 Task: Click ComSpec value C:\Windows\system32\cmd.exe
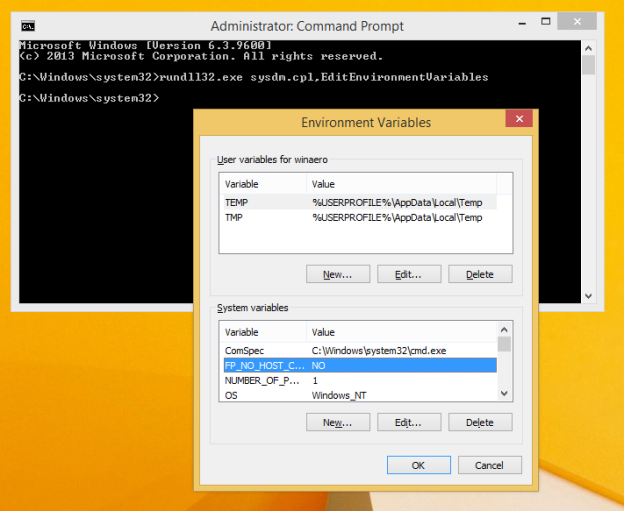(x=379, y=351)
